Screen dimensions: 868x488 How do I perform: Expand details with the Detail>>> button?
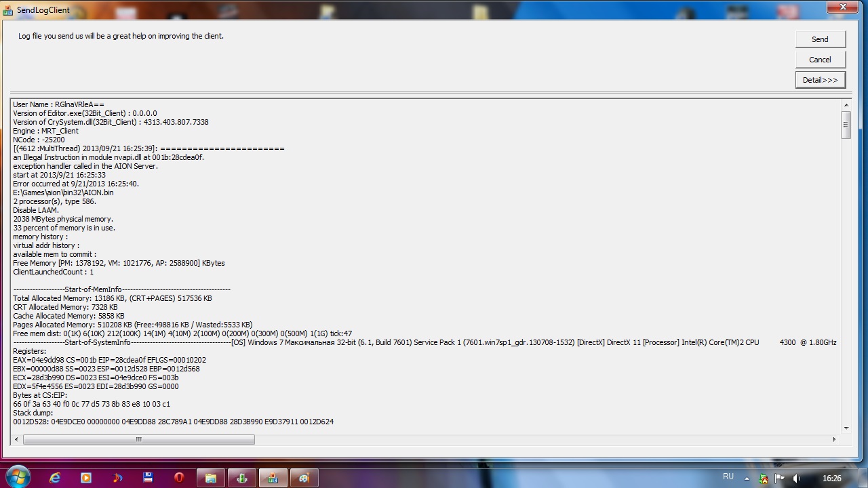coord(820,80)
